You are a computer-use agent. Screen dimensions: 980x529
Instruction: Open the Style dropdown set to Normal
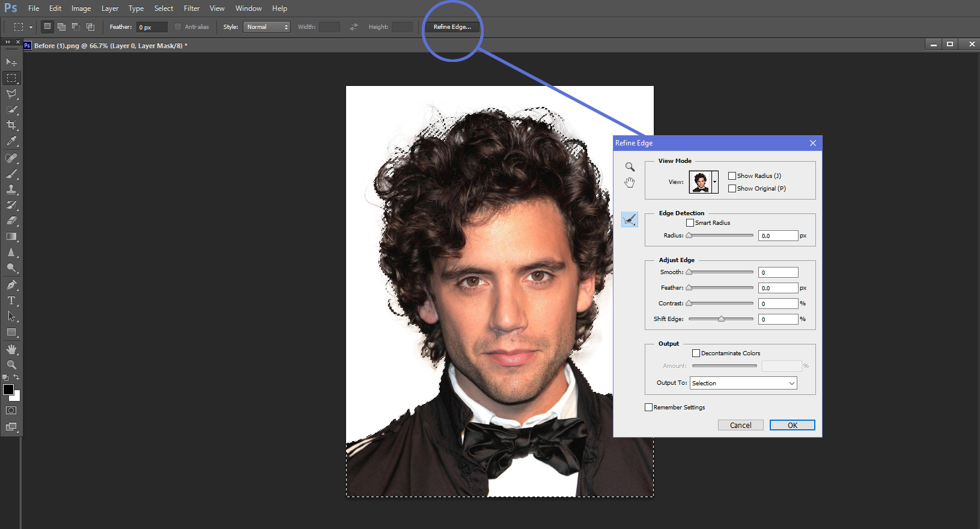click(267, 27)
